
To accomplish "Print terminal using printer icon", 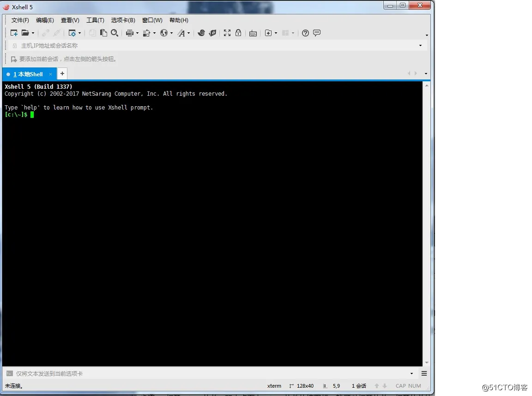I will pos(130,33).
